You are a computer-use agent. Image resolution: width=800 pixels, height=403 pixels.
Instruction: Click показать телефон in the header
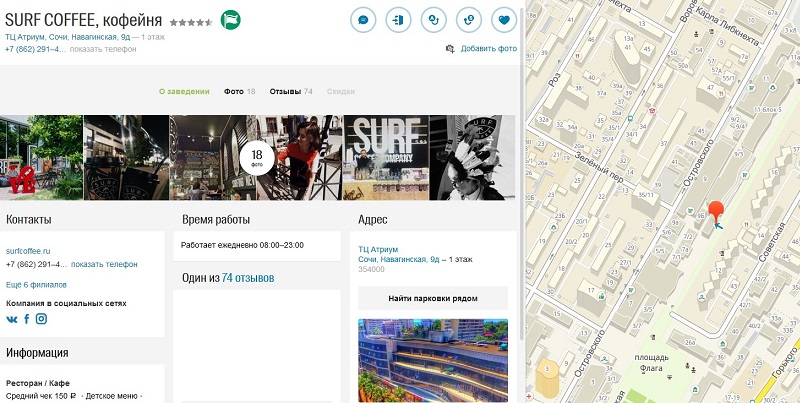(103, 49)
